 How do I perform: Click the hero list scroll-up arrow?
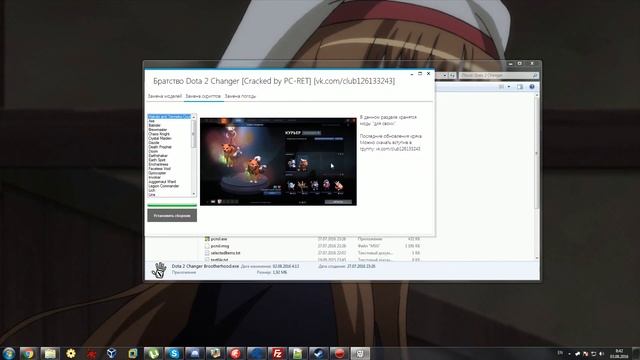tap(194, 117)
